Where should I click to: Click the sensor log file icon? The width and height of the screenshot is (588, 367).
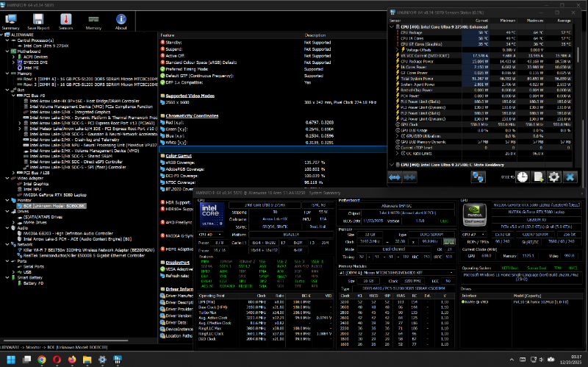(x=538, y=177)
